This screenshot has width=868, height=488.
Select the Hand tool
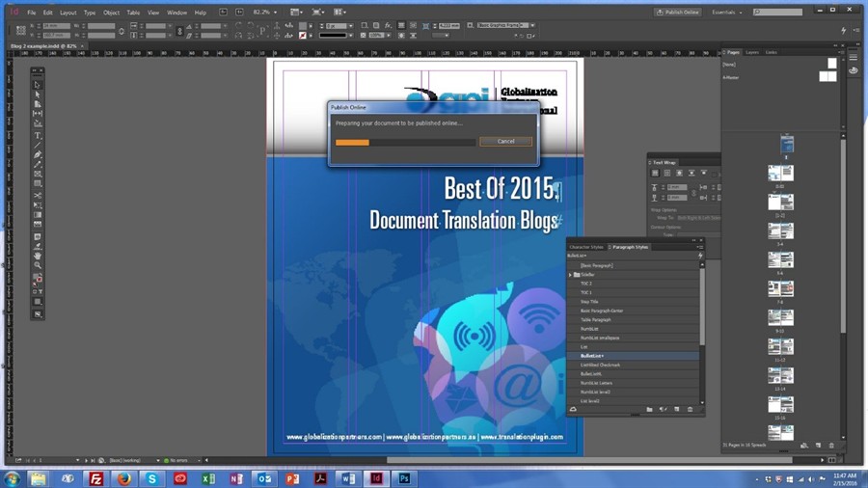coord(37,257)
